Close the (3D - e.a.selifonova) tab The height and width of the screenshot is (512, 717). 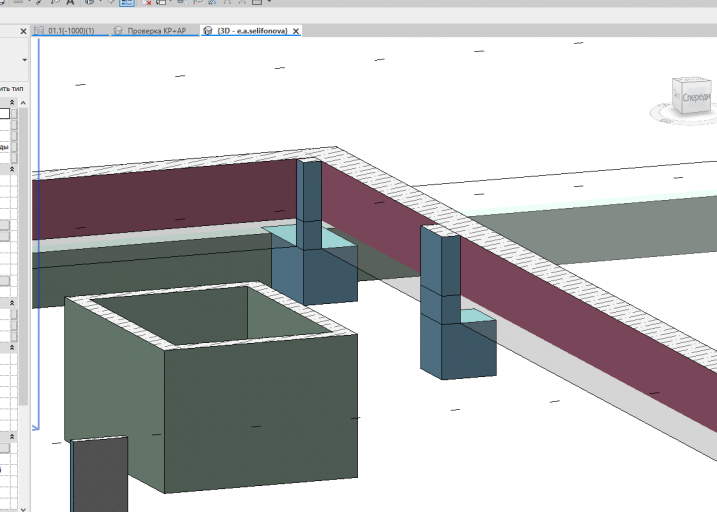click(x=296, y=31)
